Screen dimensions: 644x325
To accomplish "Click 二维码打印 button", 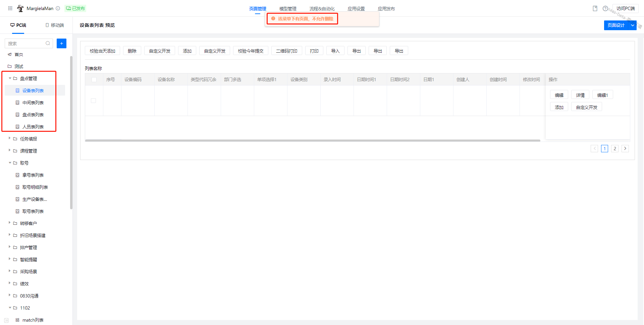I will 287,51.
